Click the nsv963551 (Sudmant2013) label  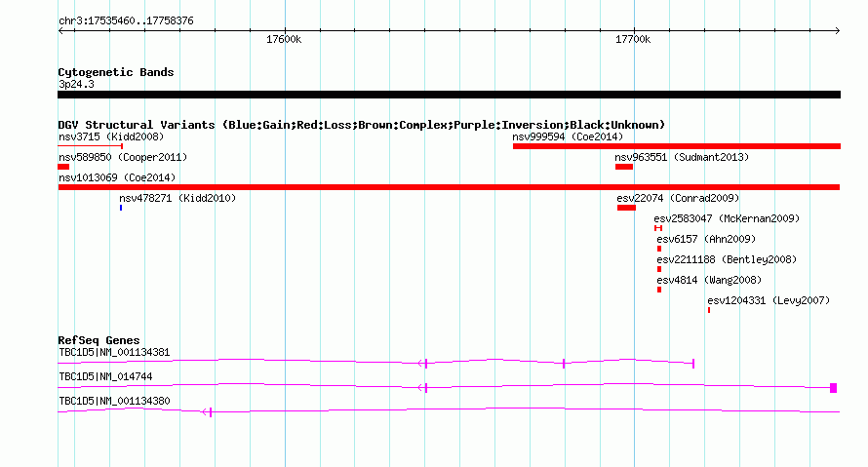point(682,157)
